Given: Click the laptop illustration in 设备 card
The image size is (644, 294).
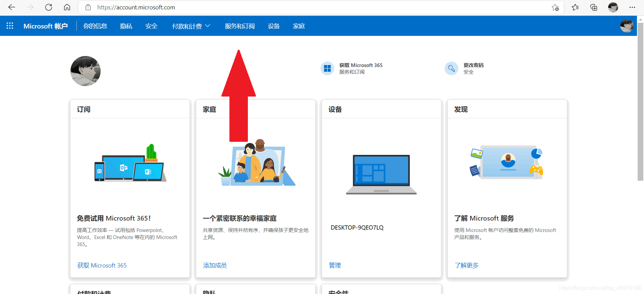Looking at the screenshot, I should click(381, 174).
